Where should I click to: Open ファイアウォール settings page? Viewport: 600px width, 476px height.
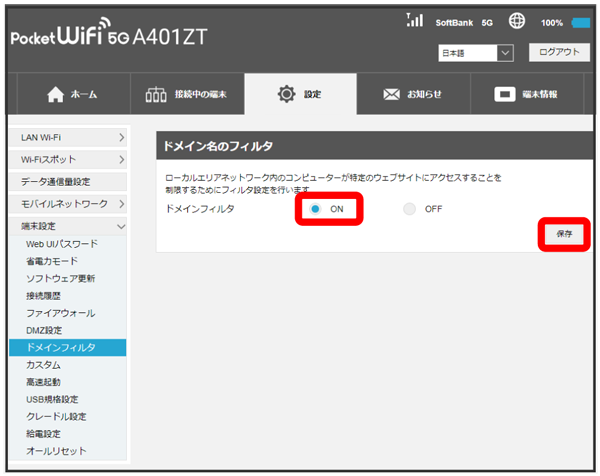click(x=61, y=313)
